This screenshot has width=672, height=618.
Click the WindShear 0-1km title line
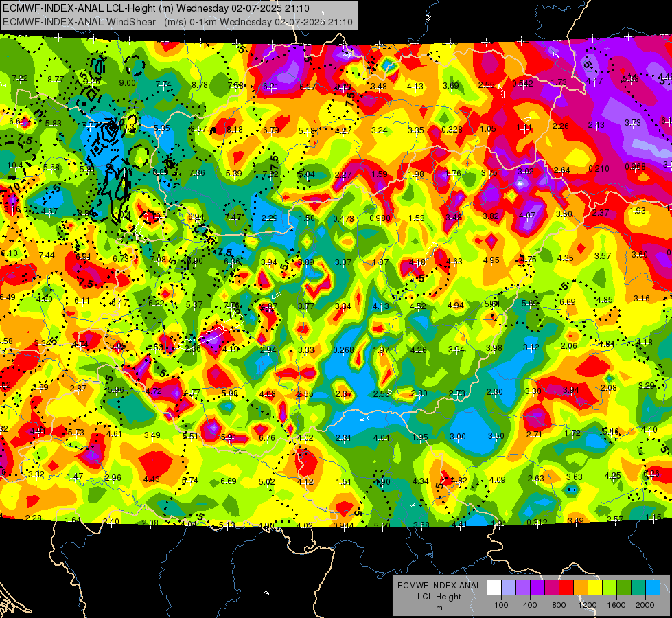[177, 22]
